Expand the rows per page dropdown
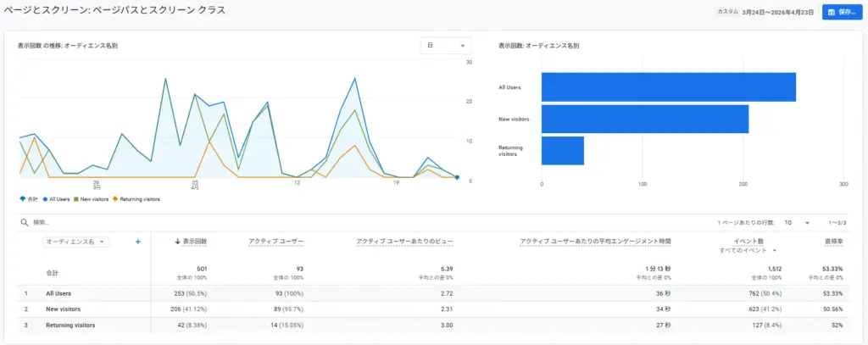Screen dimensions: 868x345 tap(797, 222)
